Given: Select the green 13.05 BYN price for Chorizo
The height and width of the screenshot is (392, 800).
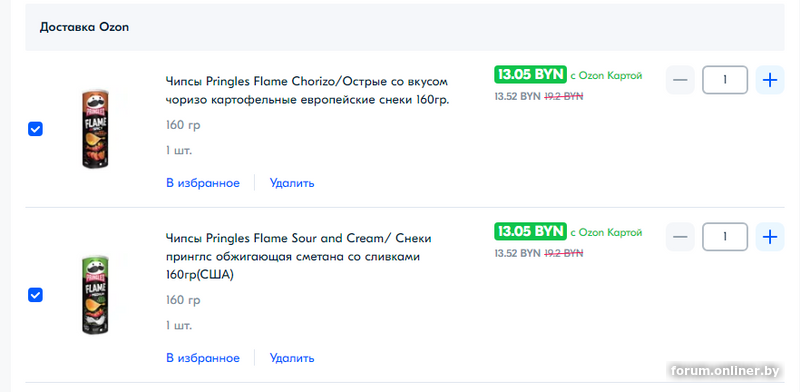Looking at the screenshot, I should click(530, 75).
